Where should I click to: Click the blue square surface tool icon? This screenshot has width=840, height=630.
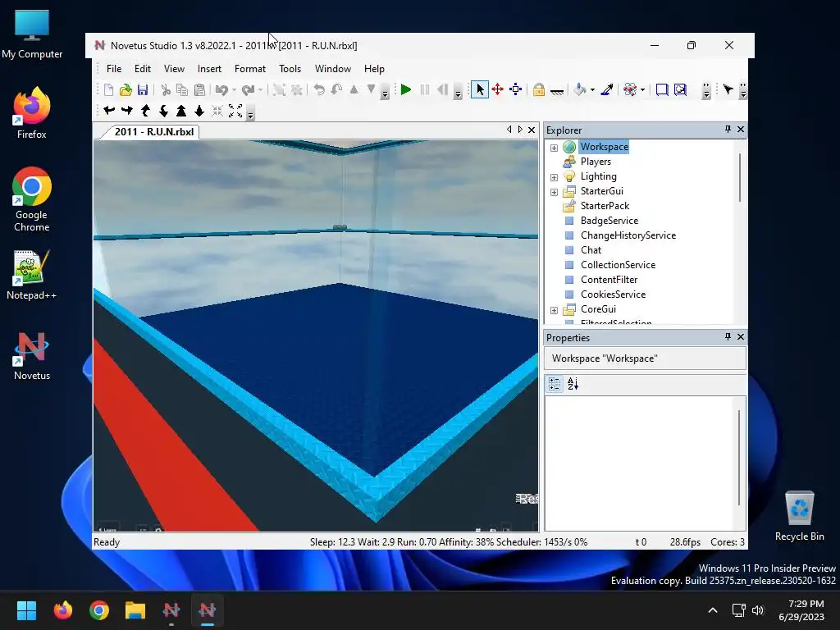tap(662, 89)
